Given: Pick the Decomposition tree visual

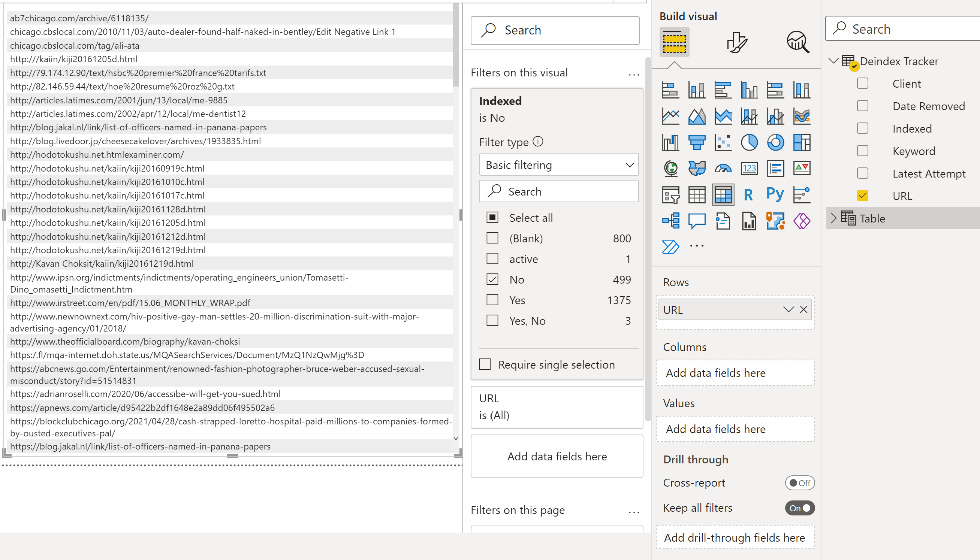Looking at the screenshot, I should click(x=671, y=221).
